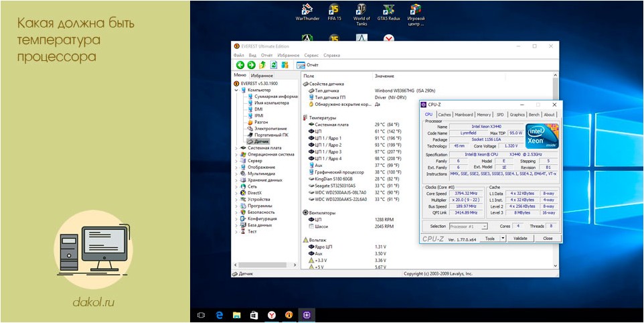This screenshot has width=644, height=323.
Task: Select Конфигурация in the tree
Action: pyautogui.click(x=258, y=218)
